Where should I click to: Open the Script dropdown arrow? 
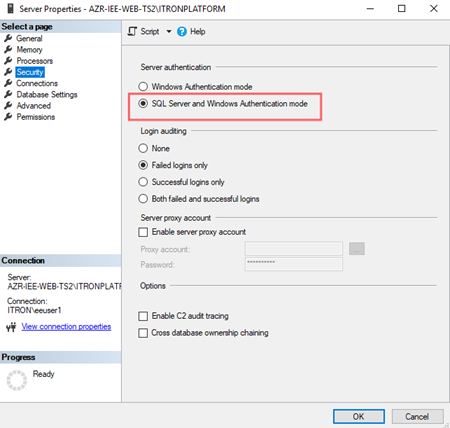[x=169, y=32]
